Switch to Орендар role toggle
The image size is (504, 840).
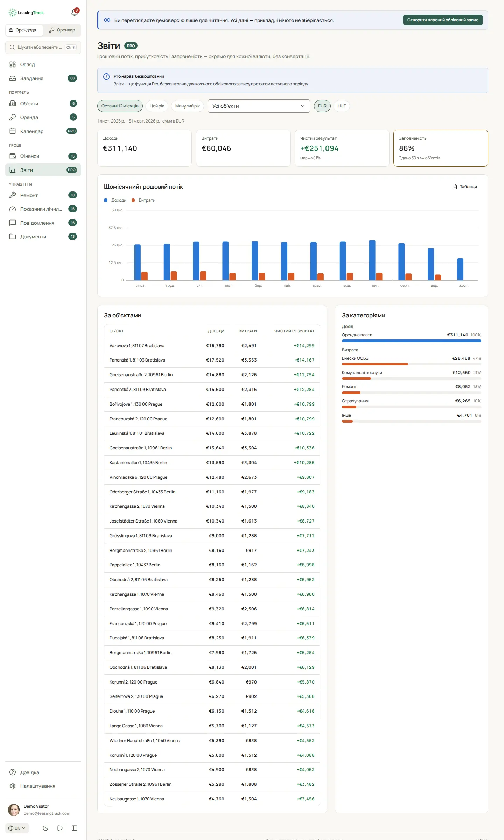coord(62,30)
